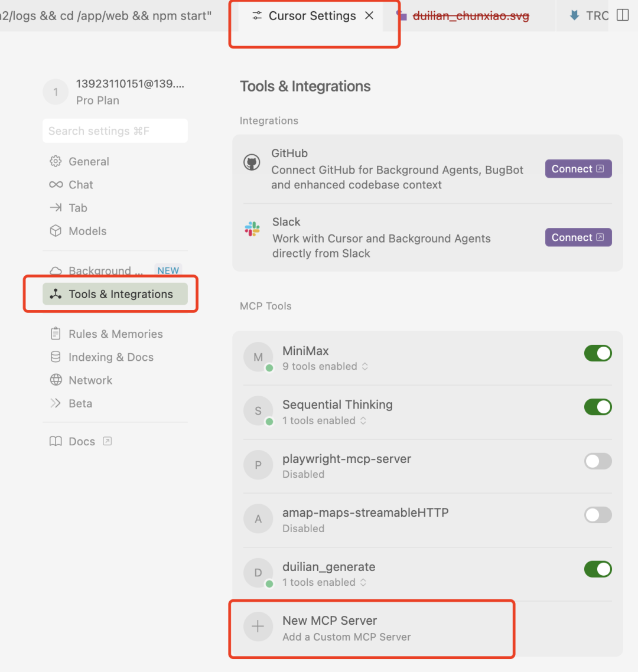Screen dimensions: 638x672
Task: Click the General gear icon in sidebar
Action: tap(56, 161)
